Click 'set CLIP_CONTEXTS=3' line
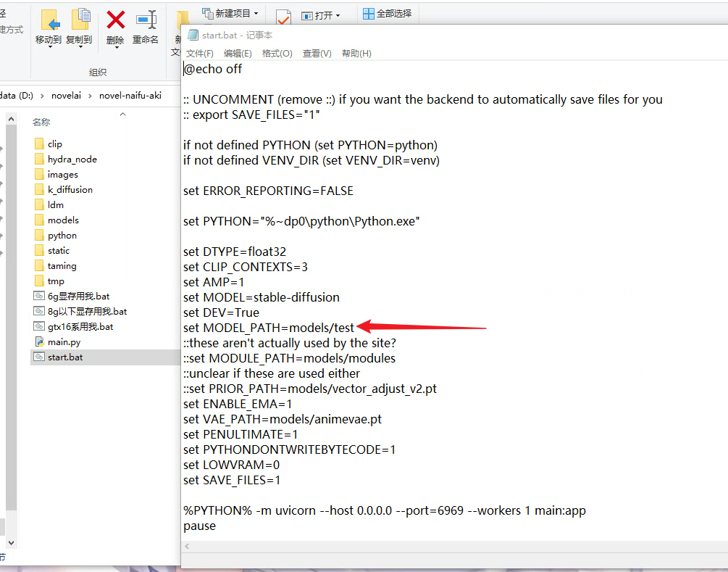This screenshot has height=572, width=728. coord(245,267)
